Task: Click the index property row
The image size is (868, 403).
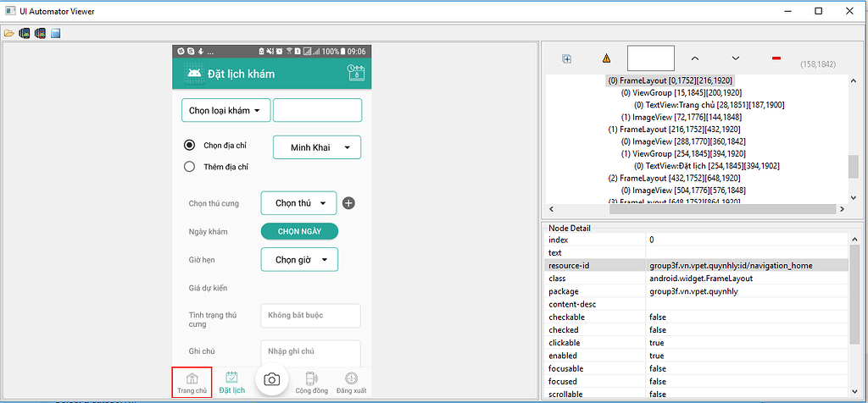Action: 696,240
